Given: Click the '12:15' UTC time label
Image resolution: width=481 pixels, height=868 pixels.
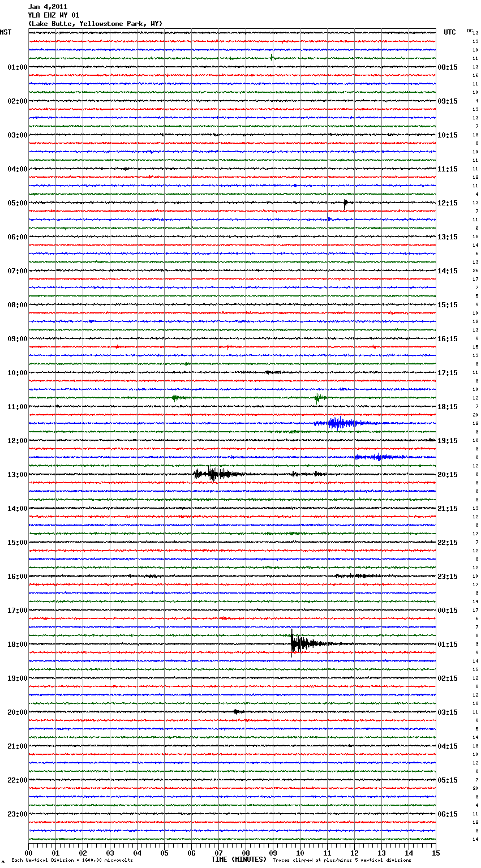Looking at the screenshot, I should click(x=448, y=203).
